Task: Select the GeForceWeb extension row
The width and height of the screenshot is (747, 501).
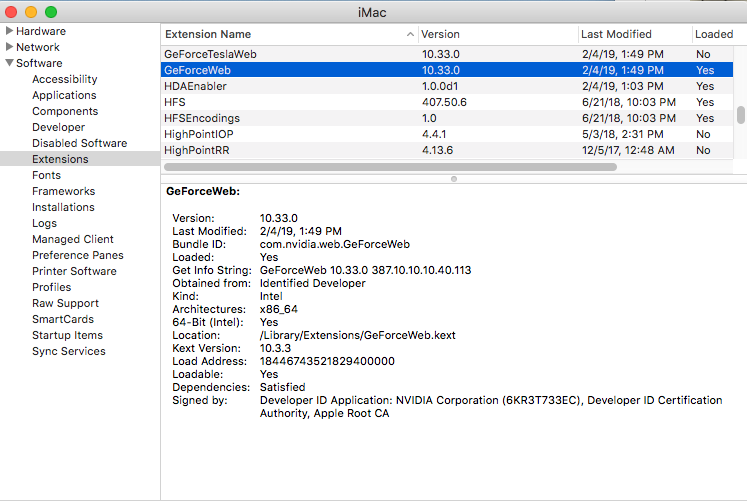Action: coord(447,70)
